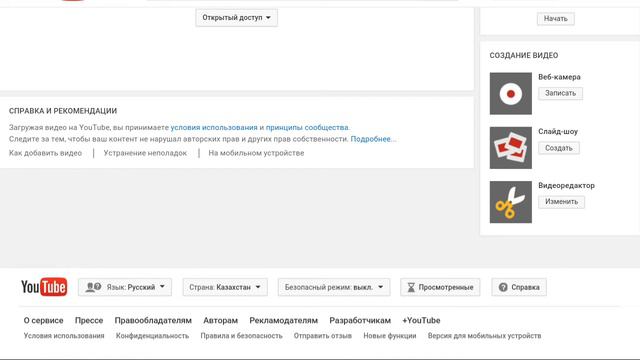Open the Страна: Казахстан country dropdown
This screenshot has width=640, height=360.
click(225, 287)
